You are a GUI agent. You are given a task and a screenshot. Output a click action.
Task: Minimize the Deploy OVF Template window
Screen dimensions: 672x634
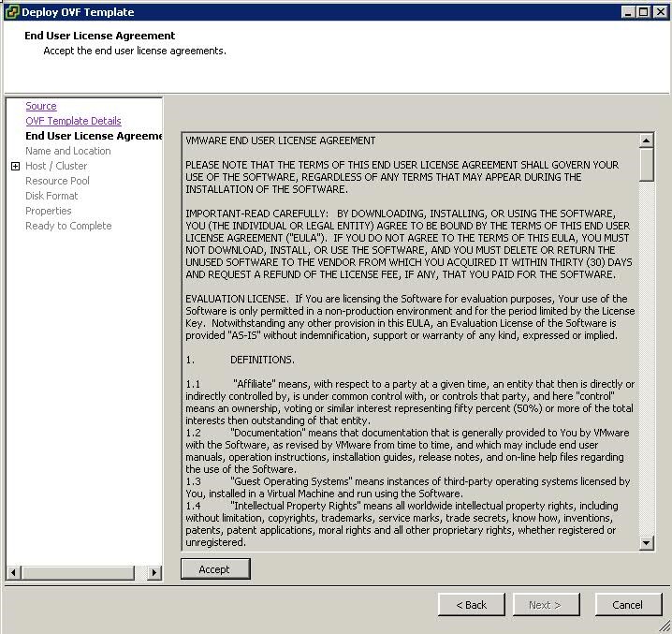(628, 12)
